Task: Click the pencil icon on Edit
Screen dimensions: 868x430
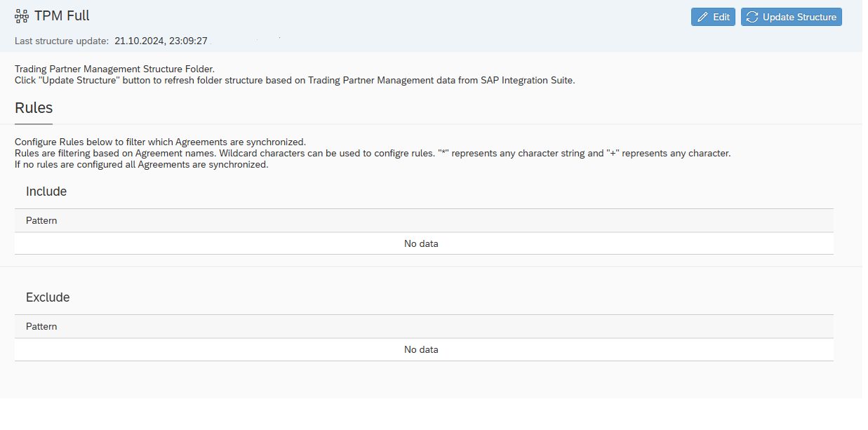Action: point(702,18)
